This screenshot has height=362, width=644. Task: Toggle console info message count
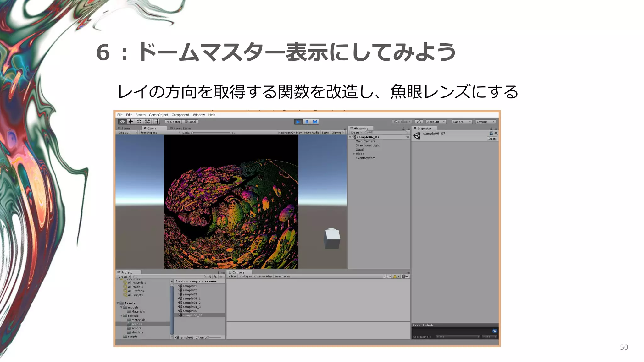click(387, 277)
